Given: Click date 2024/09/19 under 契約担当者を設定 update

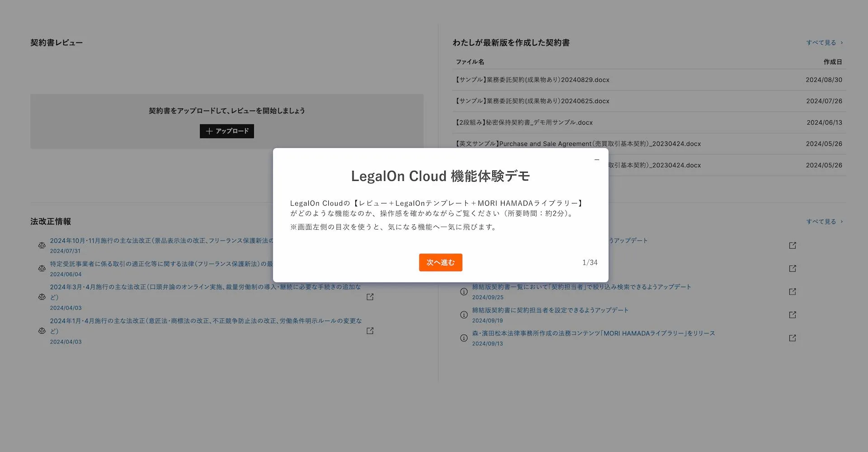Looking at the screenshot, I should [x=488, y=320].
